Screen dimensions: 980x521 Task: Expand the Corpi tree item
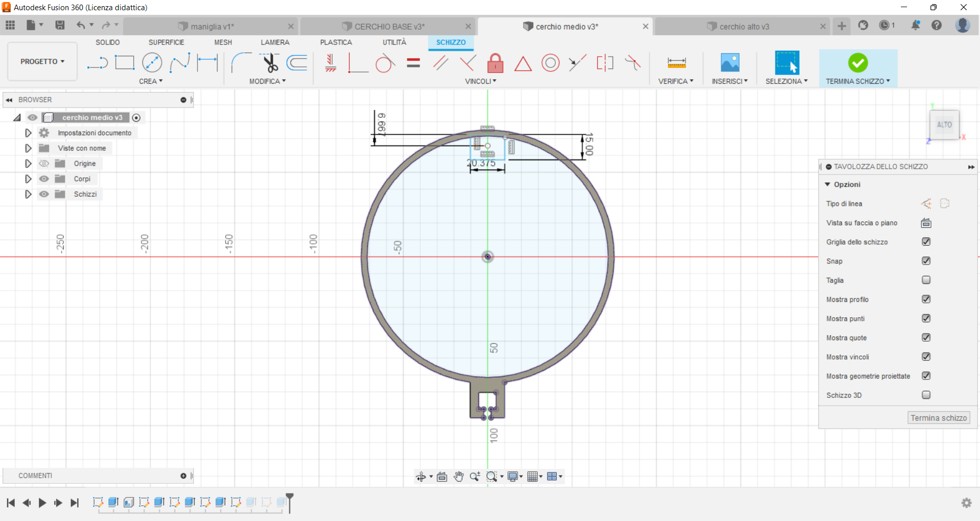(x=28, y=179)
